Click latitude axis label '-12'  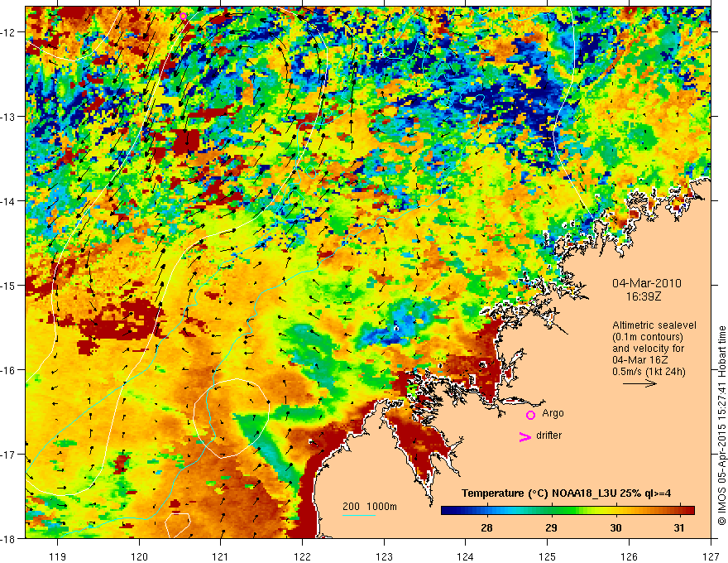[9, 32]
